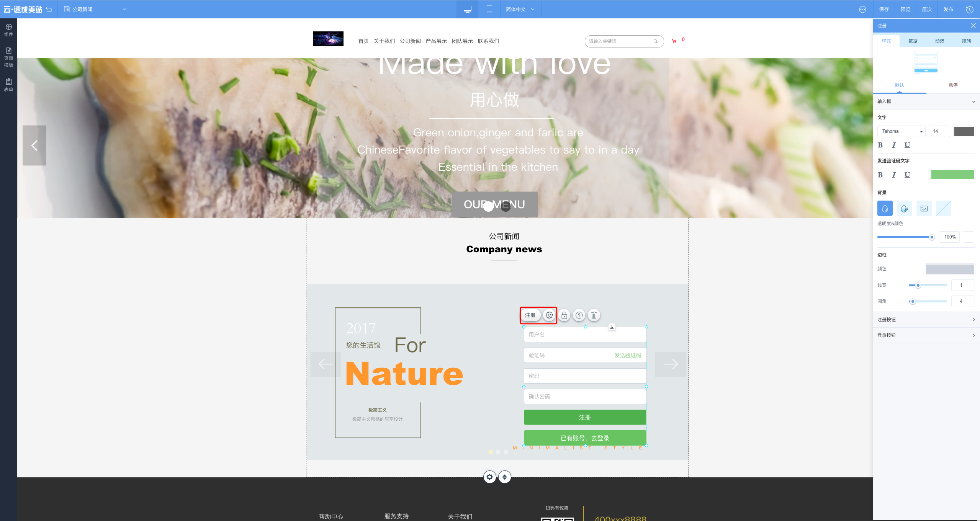
Task: Select the 悬停 state tab
Action: point(953,85)
